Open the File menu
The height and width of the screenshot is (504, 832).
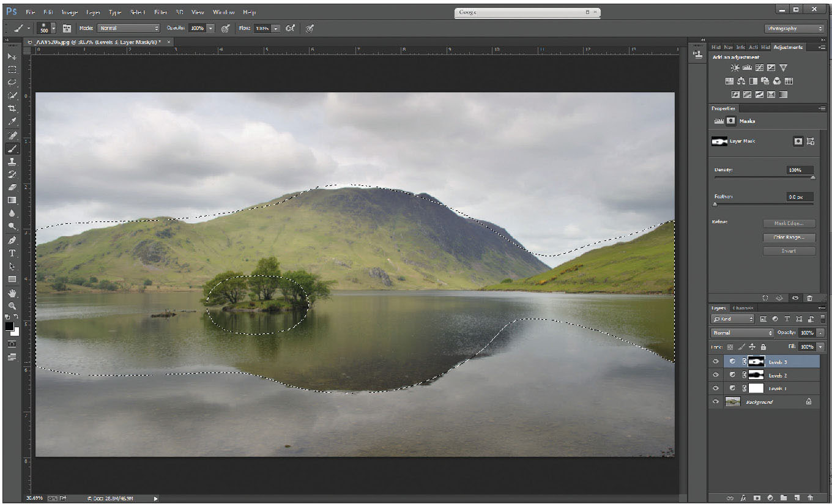coord(31,12)
